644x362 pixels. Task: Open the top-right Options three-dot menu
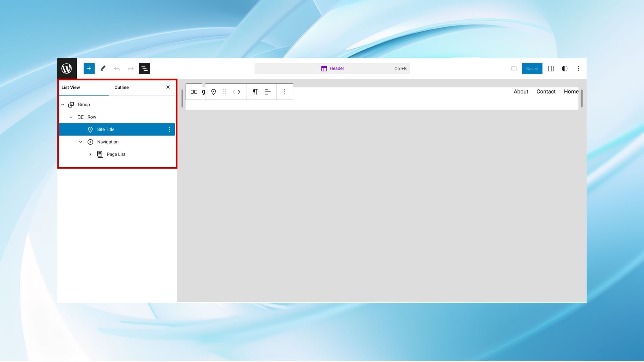pos(578,68)
